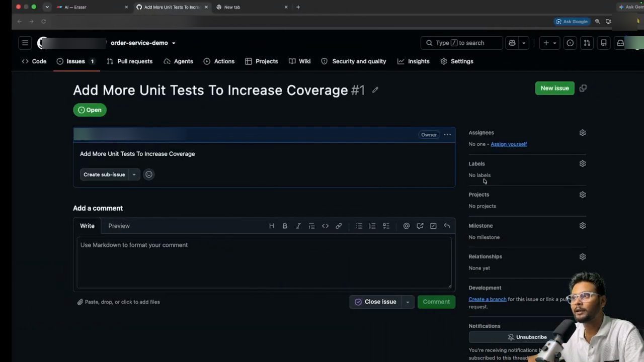Insert a task list in the comment
This screenshot has width=644, height=362.
click(x=386, y=226)
